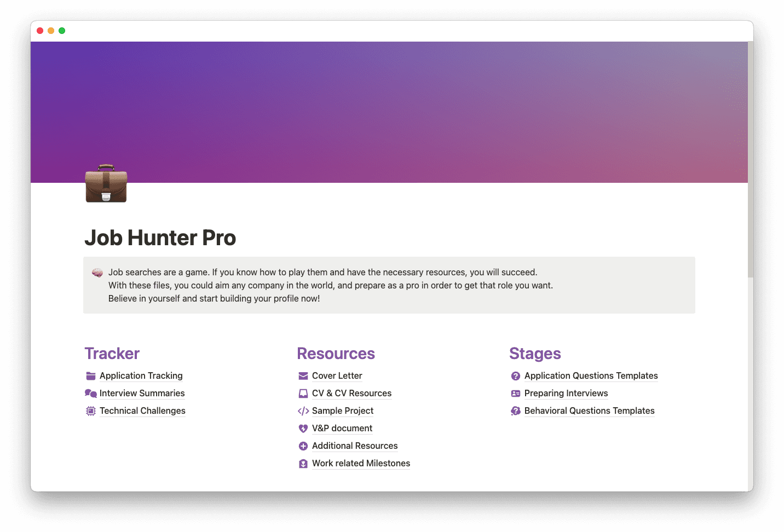
Task: Click the question icon beside Application Questions Templates
Action: coord(516,376)
